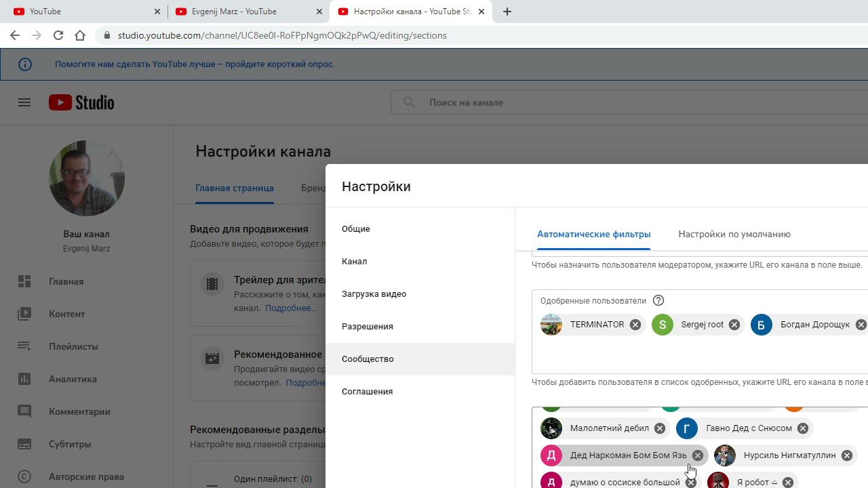Open a new browser tab with plus icon
The image size is (868, 488).
click(x=507, y=12)
